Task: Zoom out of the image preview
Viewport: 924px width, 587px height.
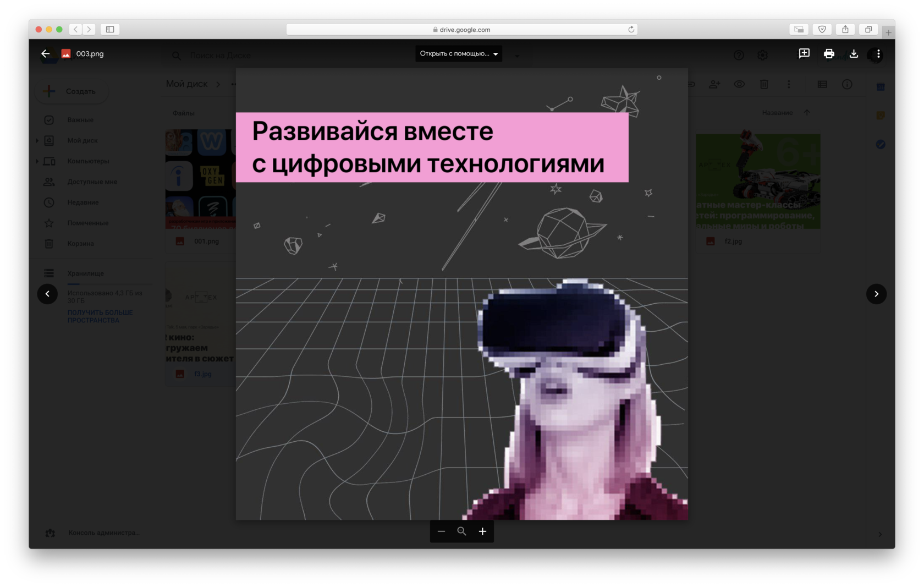Action: (x=441, y=531)
